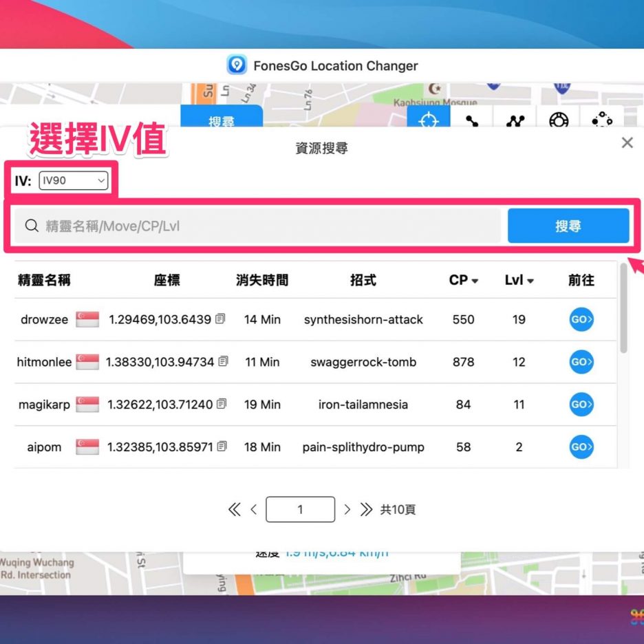Viewport: 644px width, 644px height.
Task: Click the page number input box
Action: [300, 510]
